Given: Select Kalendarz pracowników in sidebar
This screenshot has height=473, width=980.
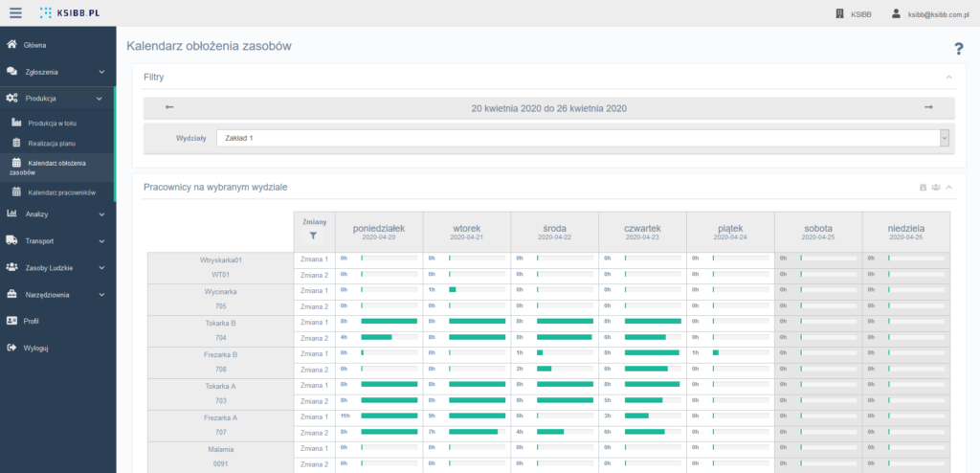Looking at the screenshot, I should [x=61, y=192].
